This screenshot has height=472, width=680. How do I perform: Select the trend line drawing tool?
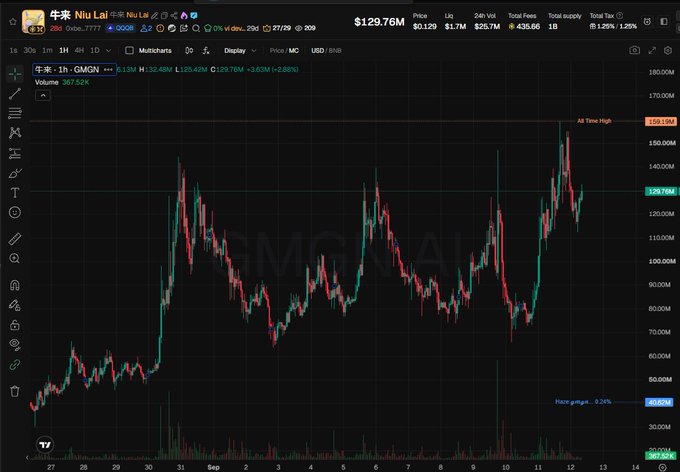pyautogui.click(x=15, y=93)
